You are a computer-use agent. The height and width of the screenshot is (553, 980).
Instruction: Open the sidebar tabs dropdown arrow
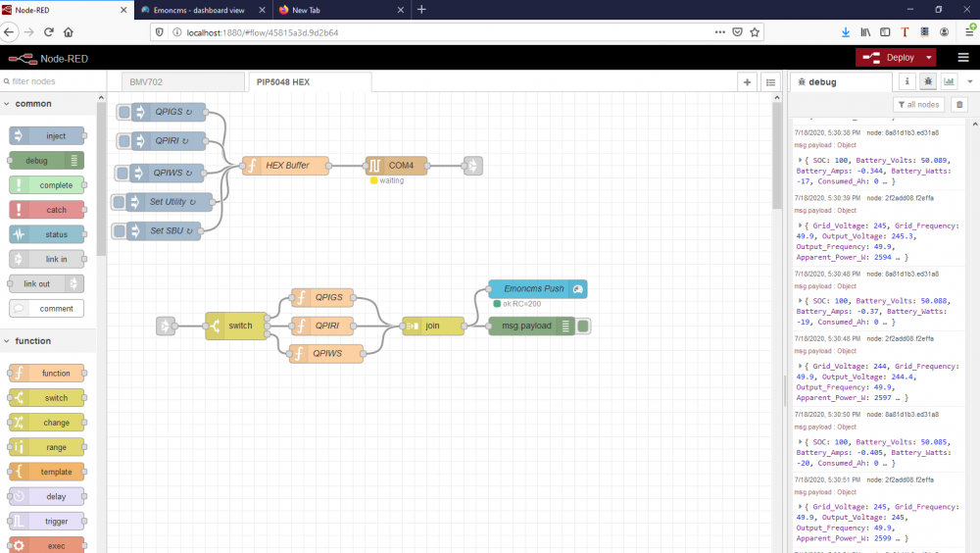click(970, 81)
